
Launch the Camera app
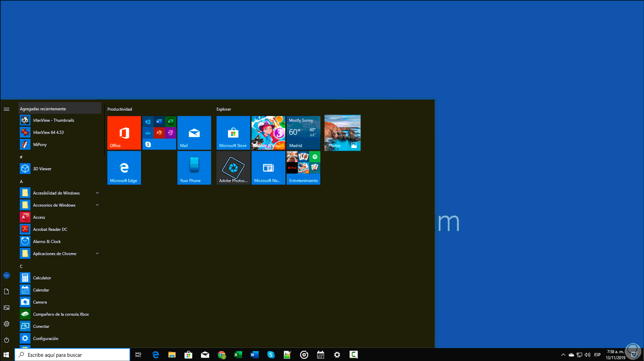click(60, 302)
